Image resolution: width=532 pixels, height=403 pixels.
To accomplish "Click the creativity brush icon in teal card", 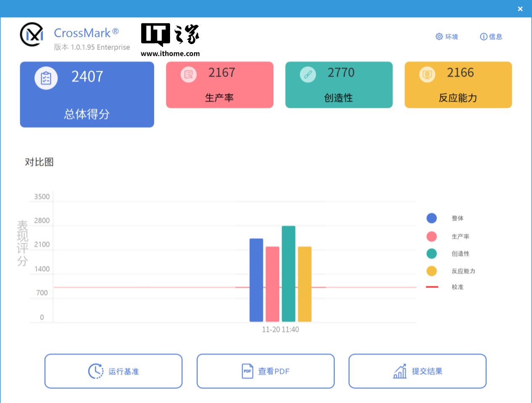I will point(308,75).
